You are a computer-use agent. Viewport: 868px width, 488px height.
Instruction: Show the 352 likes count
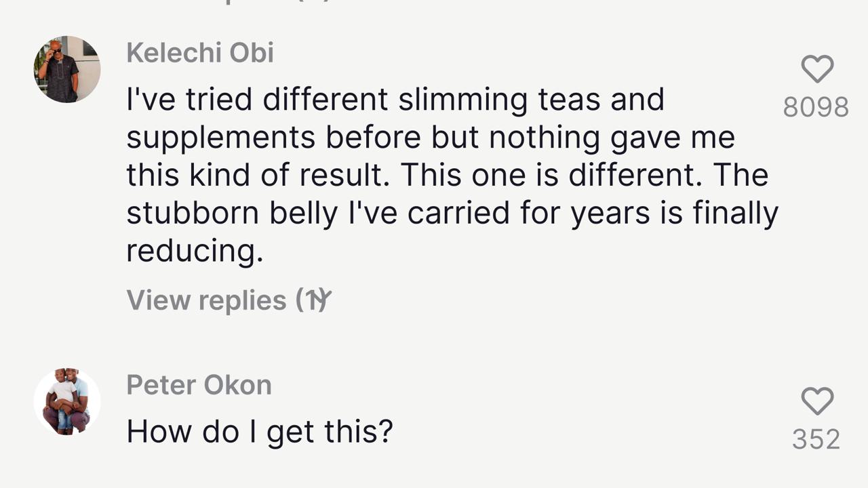tap(816, 439)
